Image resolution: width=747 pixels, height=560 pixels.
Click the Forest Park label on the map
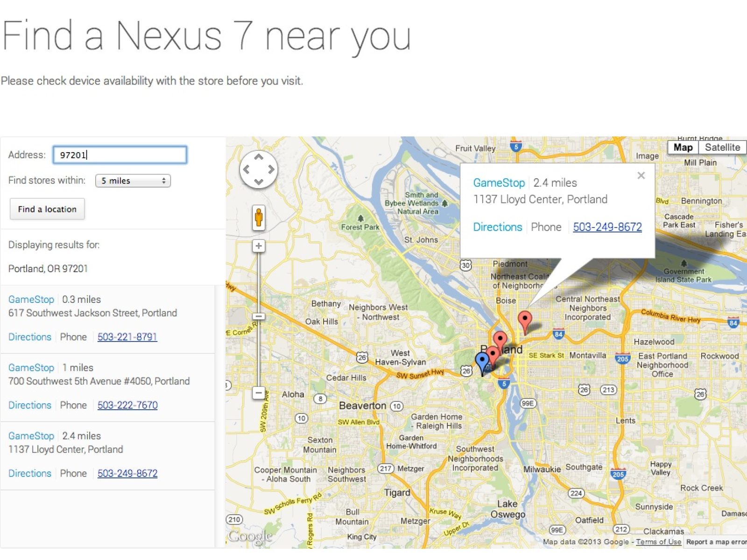[x=360, y=227]
